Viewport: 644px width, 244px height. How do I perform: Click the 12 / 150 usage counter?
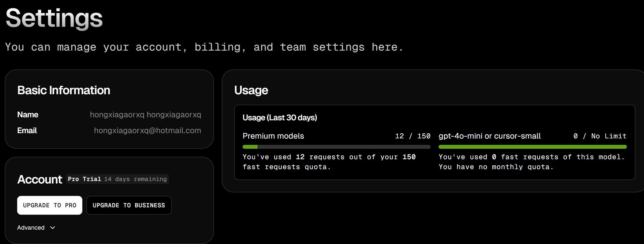[x=413, y=136]
